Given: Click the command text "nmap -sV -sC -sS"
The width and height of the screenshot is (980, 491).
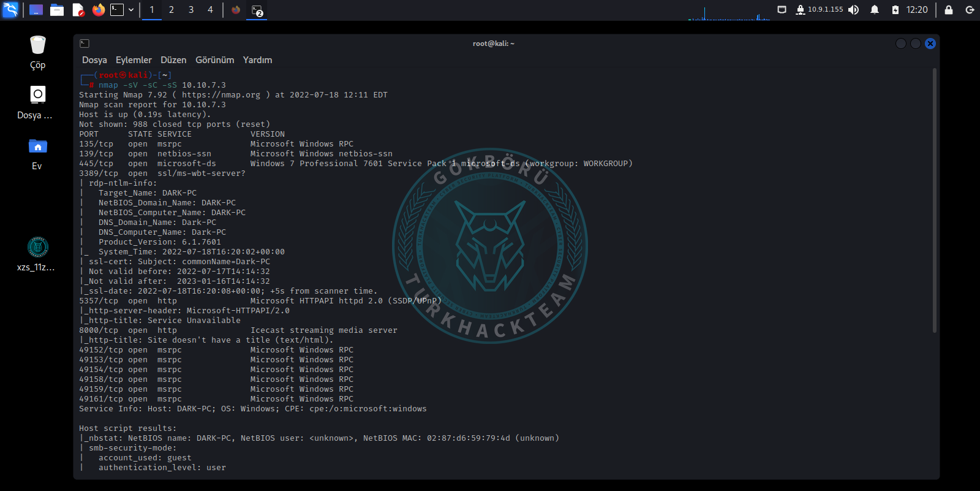Looking at the screenshot, I should (x=138, y=85).
